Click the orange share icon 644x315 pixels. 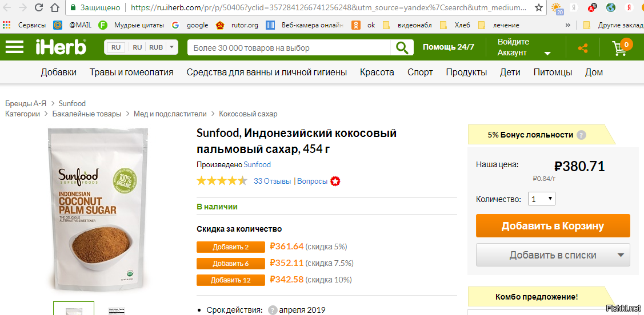pos(583,48)
